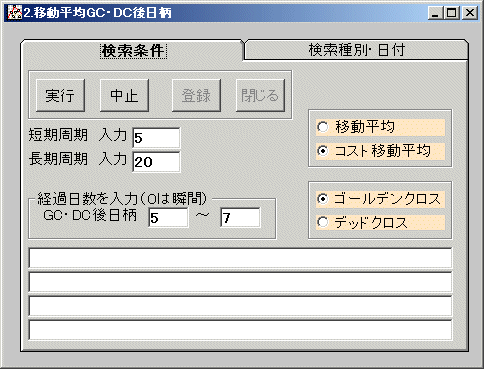This screenshot has width=484, height=369.
Task: Click the greyed-out 登録 button
Action: 196,95
